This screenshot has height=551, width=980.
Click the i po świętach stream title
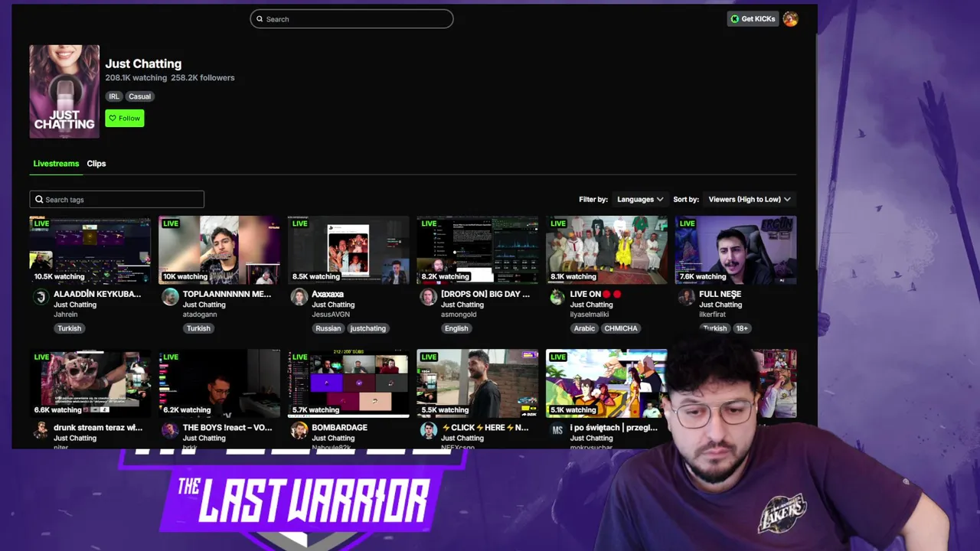[x=613, y=428]
